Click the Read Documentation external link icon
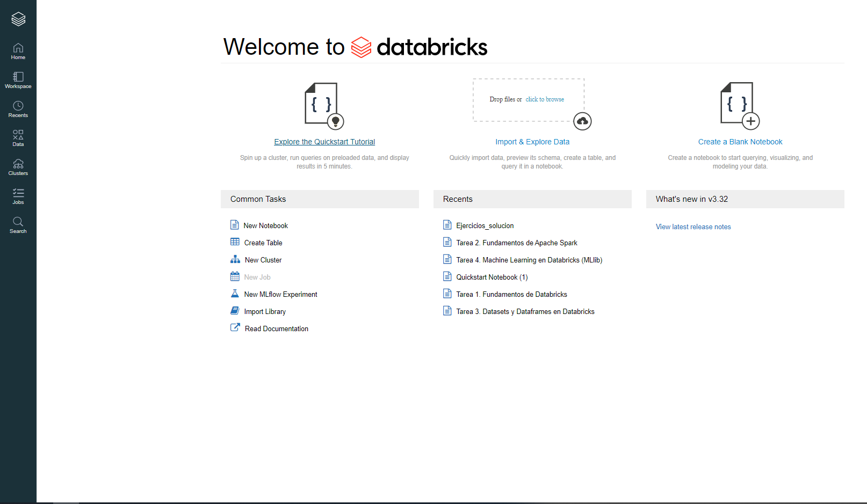The image size is (867, 504). 235,327
